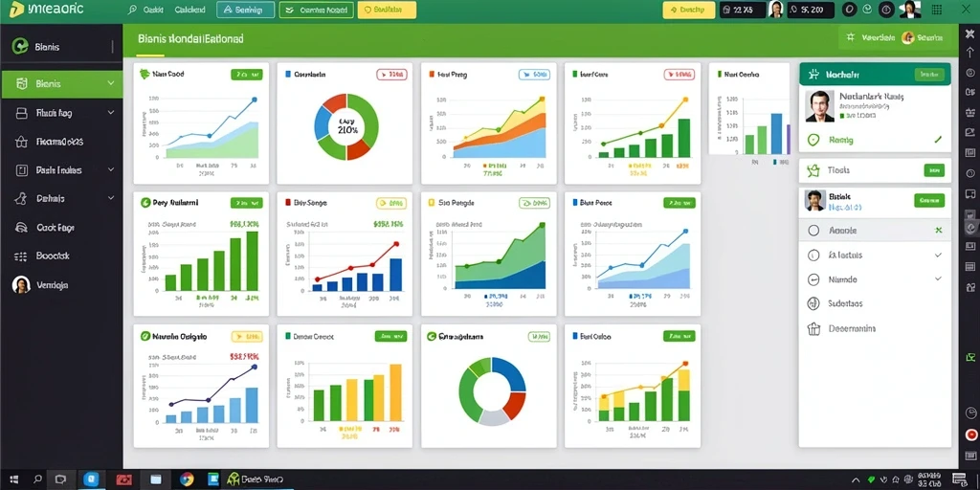Open the Nedanlark profile photo thumbnail
980x490 pixels.
tap(819, 105)
